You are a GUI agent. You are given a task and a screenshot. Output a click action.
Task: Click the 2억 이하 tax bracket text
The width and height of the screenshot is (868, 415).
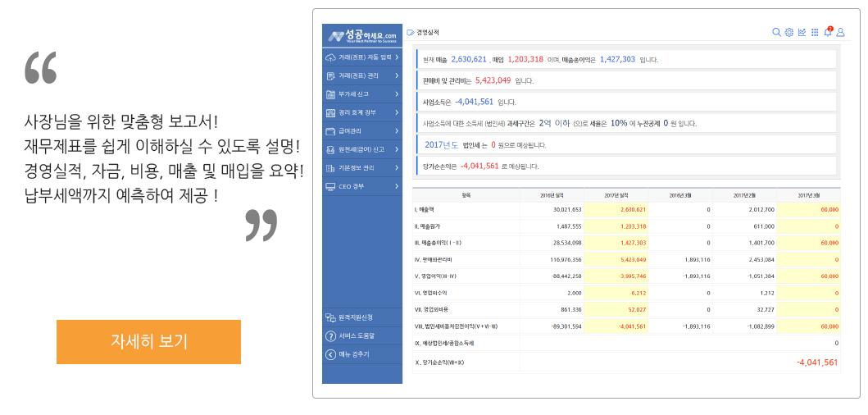554,123
